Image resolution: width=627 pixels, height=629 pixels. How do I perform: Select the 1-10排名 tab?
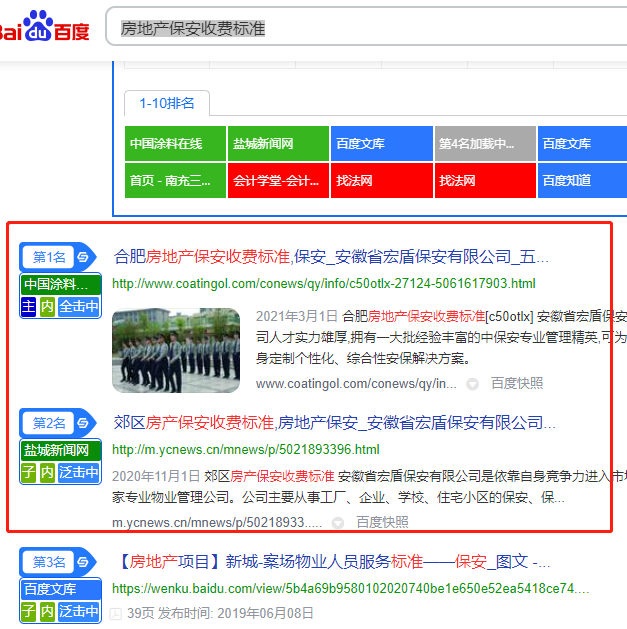[167, 103]
